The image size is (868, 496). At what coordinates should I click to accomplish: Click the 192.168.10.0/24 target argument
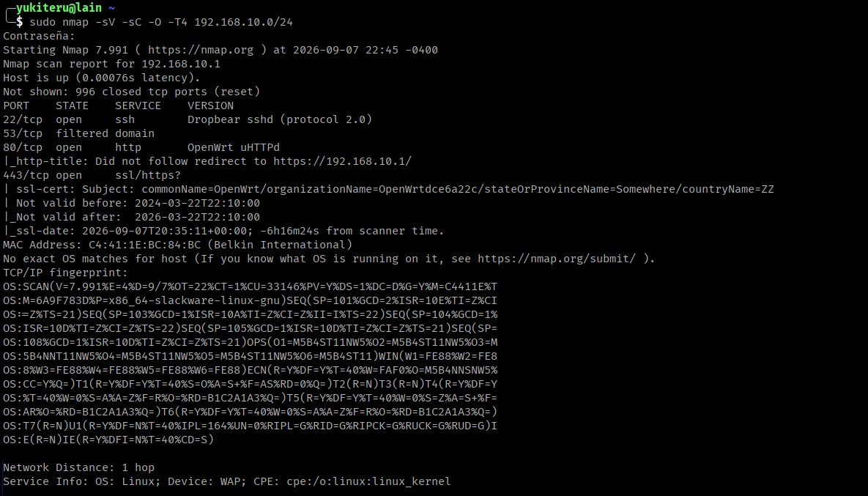point(244,22)
